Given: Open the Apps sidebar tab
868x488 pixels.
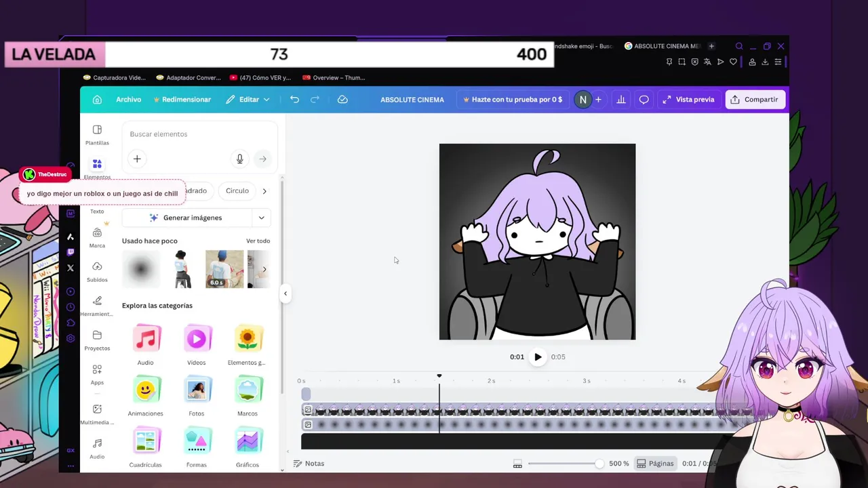Looking at the screenshot, I should (97, 374).
